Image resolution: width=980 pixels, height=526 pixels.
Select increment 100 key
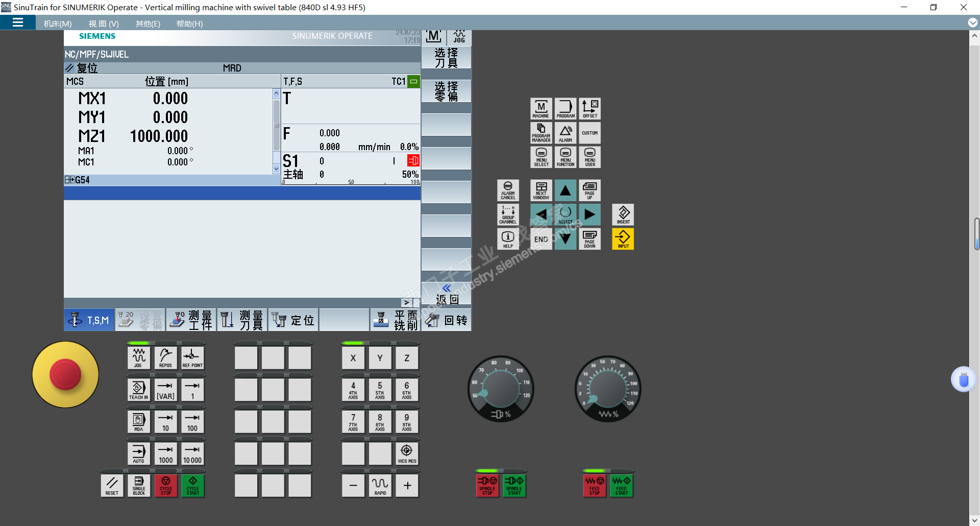(193, 422)
